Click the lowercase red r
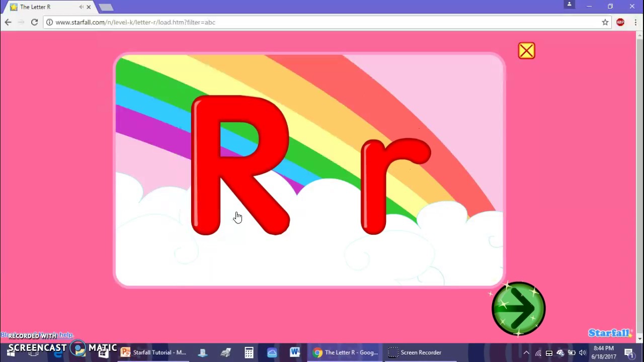This screenshot has width=644, height=362. click(395, 186)
